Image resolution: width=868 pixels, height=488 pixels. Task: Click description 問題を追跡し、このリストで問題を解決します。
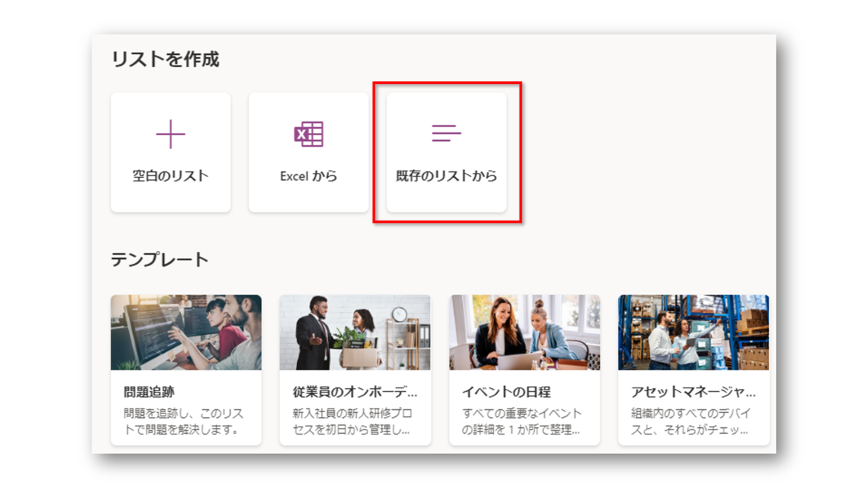pos(184,421)
